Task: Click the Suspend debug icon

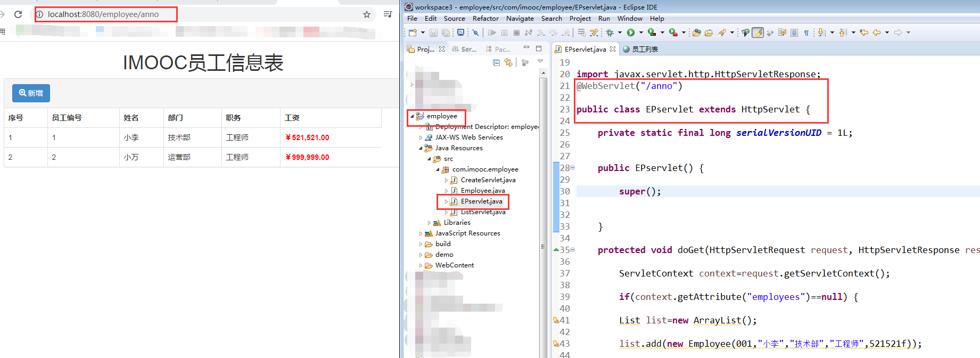Action: [x=504, y=32]
